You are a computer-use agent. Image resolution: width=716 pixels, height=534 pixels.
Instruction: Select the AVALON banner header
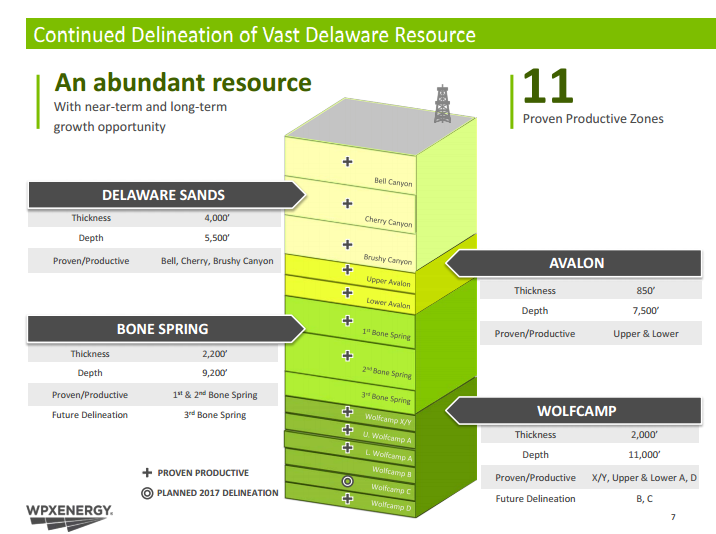click(576, 263)
